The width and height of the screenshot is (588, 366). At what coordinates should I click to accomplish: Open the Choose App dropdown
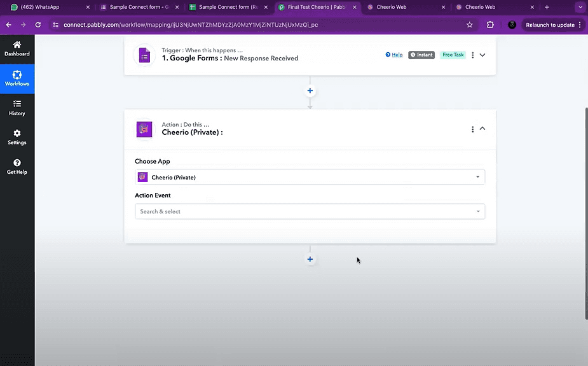310,177
